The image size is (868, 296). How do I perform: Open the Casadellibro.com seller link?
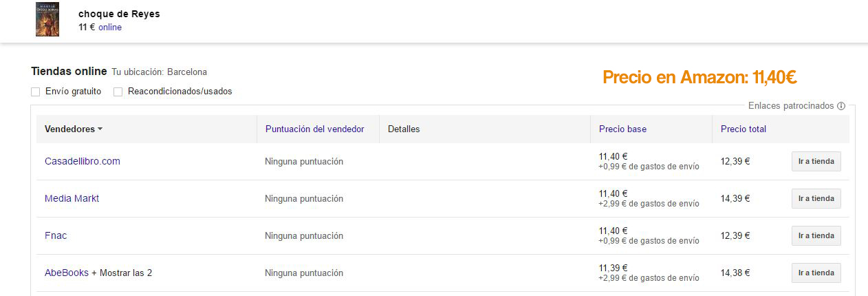tap(83, 161)
